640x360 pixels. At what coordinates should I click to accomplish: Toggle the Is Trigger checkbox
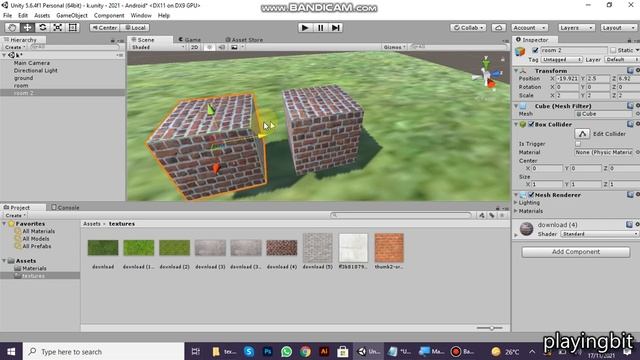click(x=578, y=144)
